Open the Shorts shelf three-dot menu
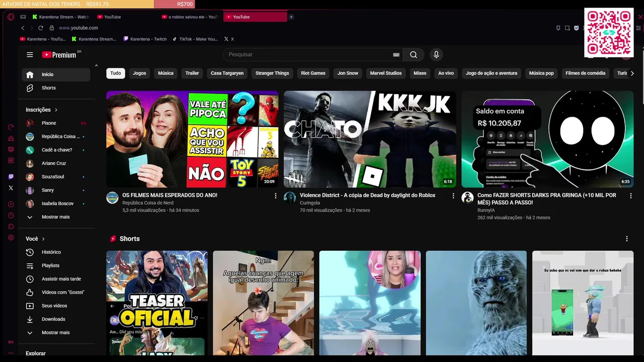Screen dimensions: 644x362 626,239
